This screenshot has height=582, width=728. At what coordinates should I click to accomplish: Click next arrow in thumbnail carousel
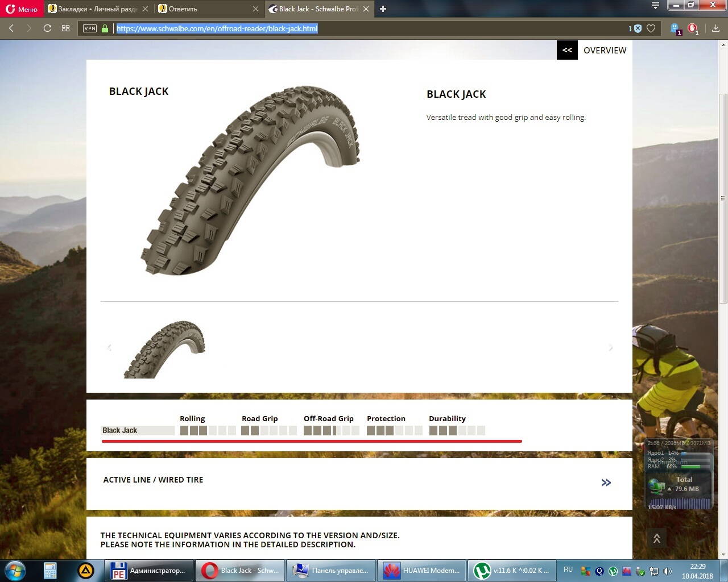pos(610,347)
